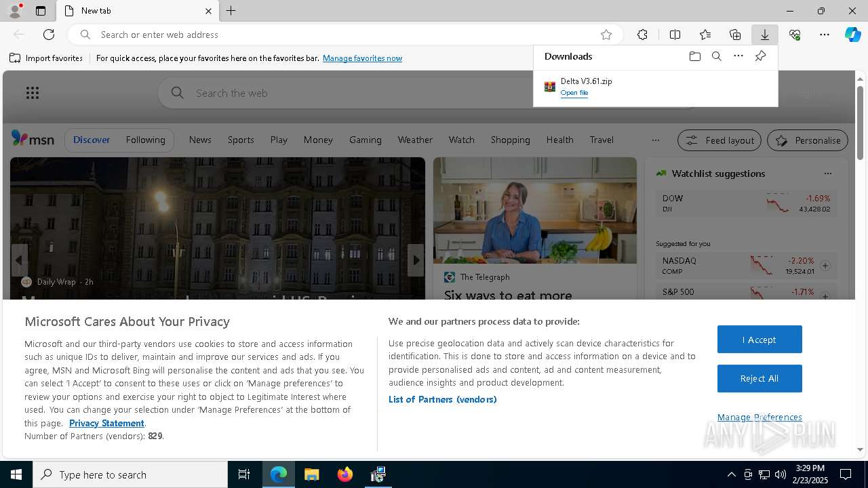
Task: Open the Play menu item
Action: (x=279, y=140)
